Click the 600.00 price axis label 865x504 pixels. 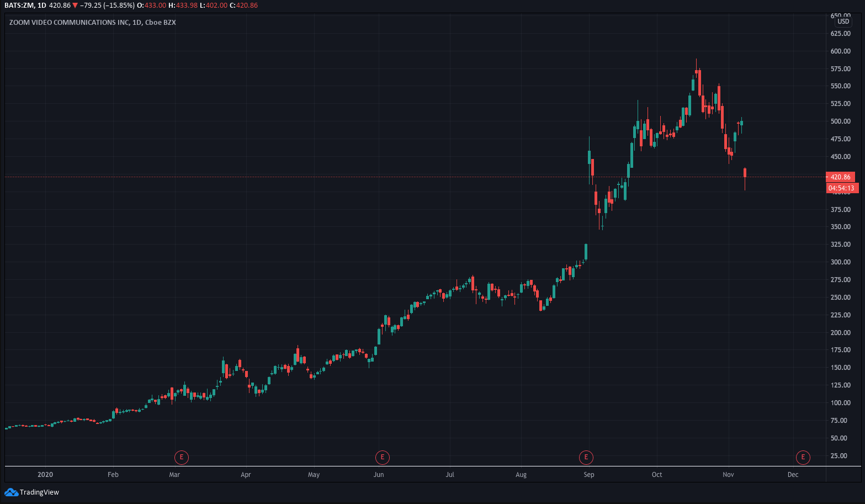[841, 51]
